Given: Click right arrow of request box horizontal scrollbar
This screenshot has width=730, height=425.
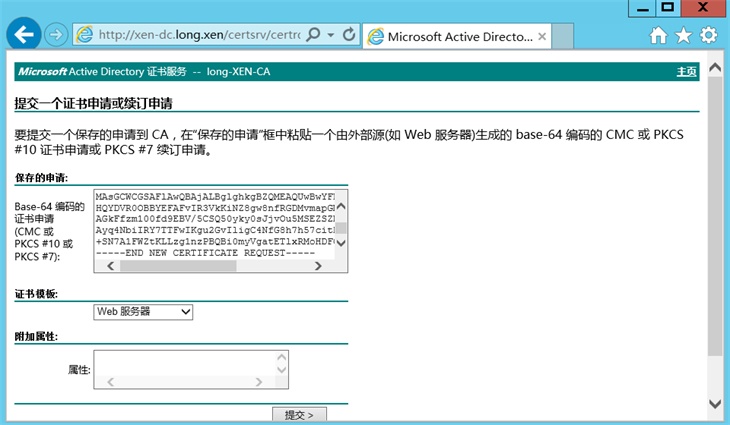Looking at the screenshot, I should click(x=318, y=266).
